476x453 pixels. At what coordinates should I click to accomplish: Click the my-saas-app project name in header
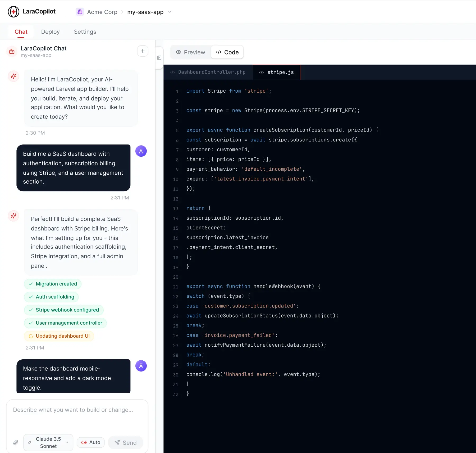click(x=145, y=12)
